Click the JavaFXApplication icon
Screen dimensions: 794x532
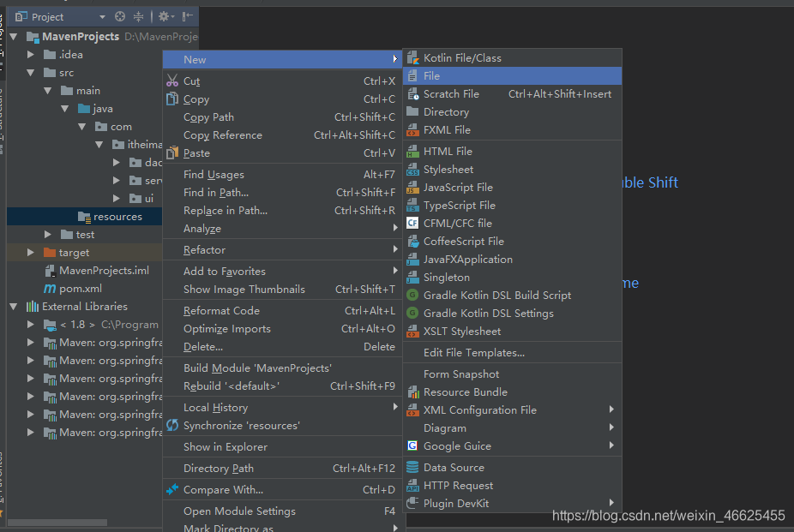(412, 260)
